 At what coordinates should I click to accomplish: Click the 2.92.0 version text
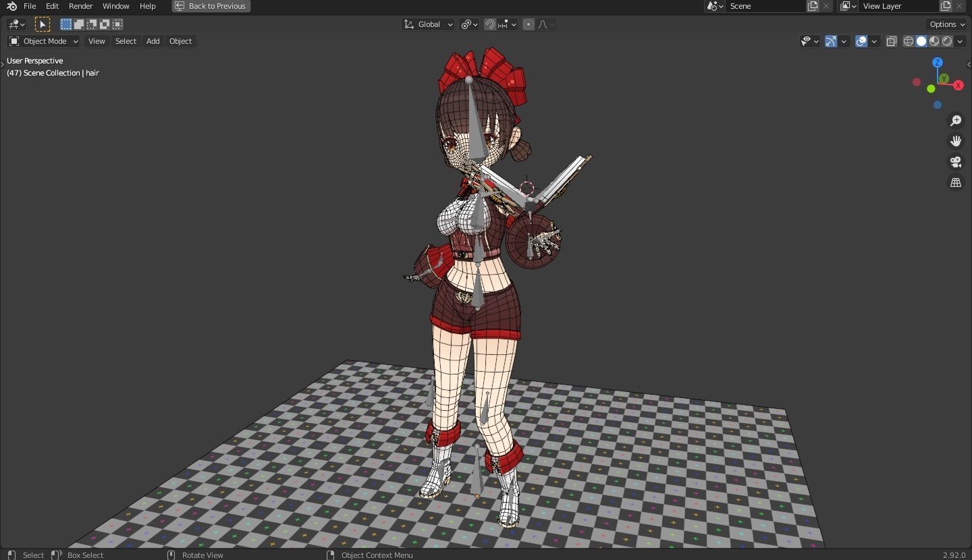click(954, 555)
